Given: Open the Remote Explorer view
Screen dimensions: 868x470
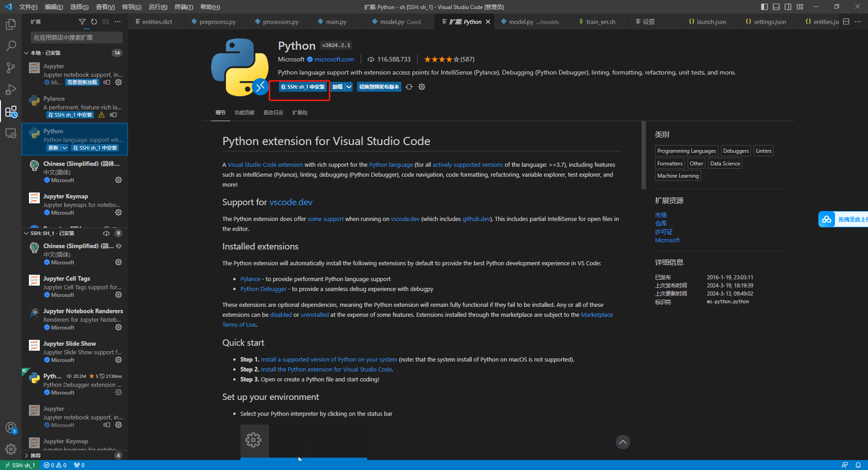Looking at the screenshot, I should pos(11,133).
